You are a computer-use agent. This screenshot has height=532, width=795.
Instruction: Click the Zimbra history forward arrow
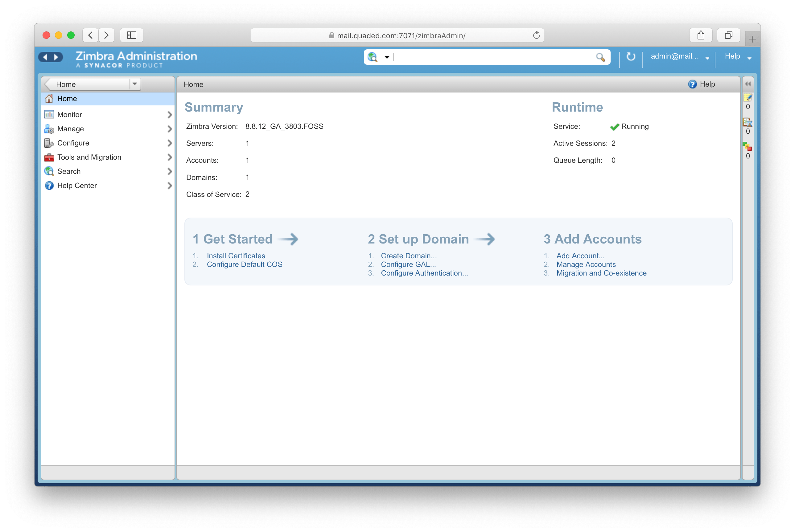[56, 57]
